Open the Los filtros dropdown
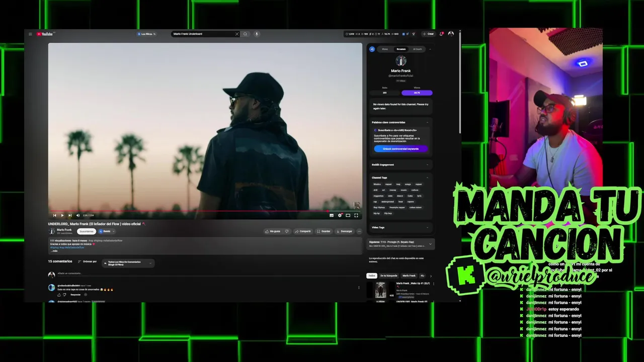This screenshot has width=644, height=362. (146, 34)
